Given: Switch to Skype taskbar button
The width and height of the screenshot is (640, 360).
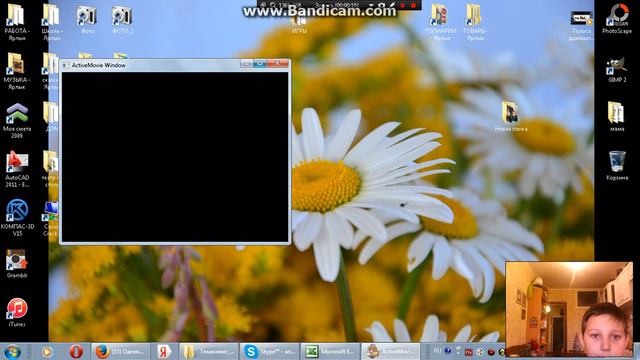Looking at the screenshot, I should tap(269, 351).
